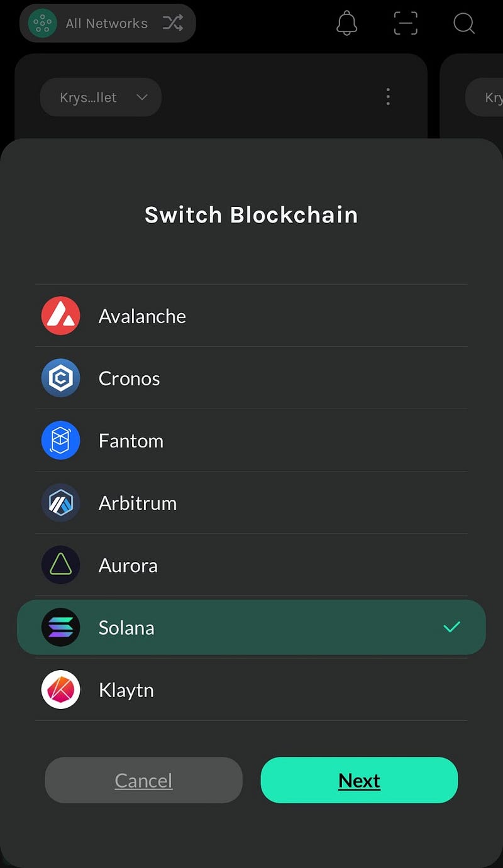Select the Solana blockchain row
503x868 pixels.
coord(251,627)
